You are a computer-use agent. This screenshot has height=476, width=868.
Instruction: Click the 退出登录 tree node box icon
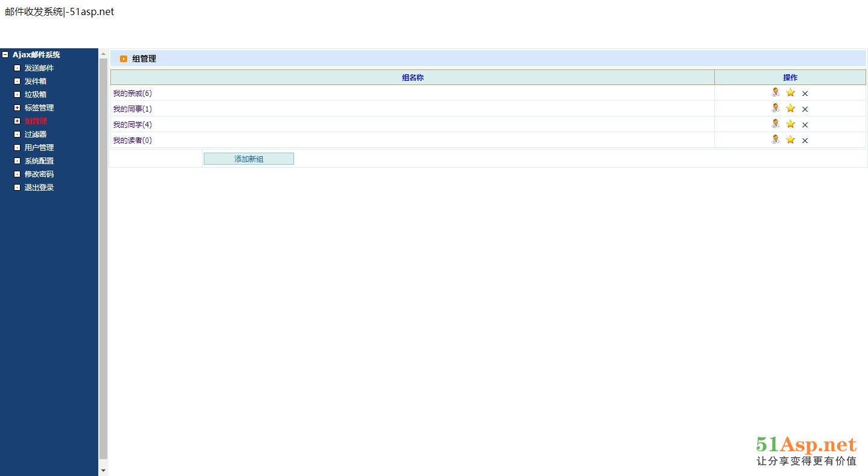click(17, 188)
